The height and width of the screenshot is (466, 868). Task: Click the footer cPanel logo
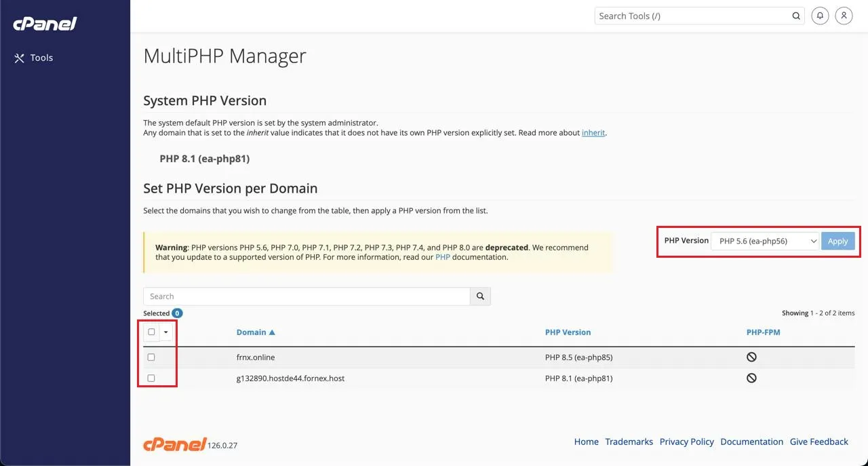tap(174, 444)
